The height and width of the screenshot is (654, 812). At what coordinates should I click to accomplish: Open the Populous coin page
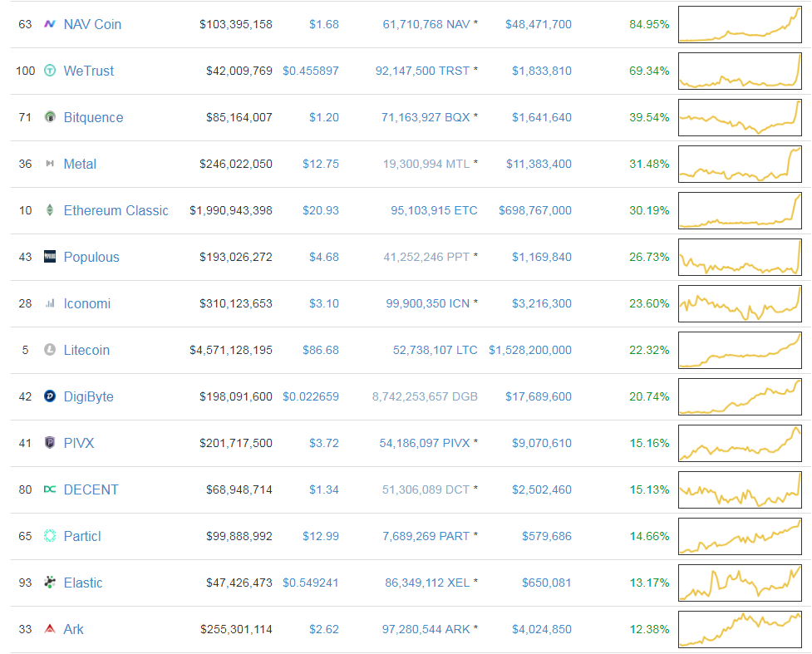91,258
